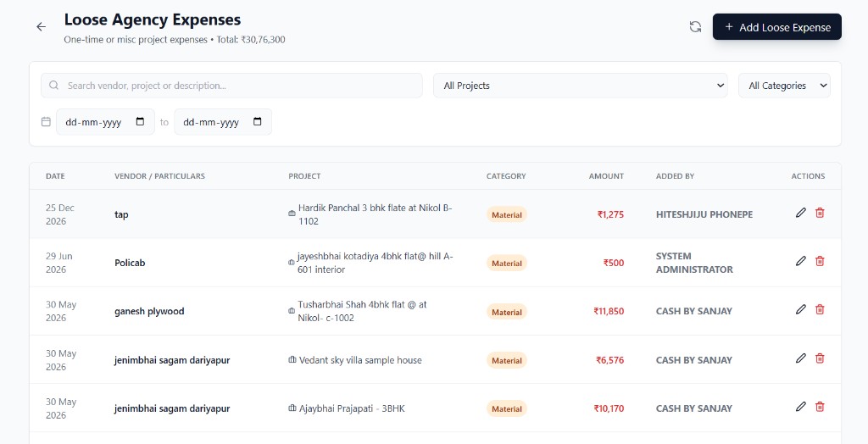Click the building icon beside Hardik Panchal project
This screenshot has height=444, width=868.
pos(292,214)
